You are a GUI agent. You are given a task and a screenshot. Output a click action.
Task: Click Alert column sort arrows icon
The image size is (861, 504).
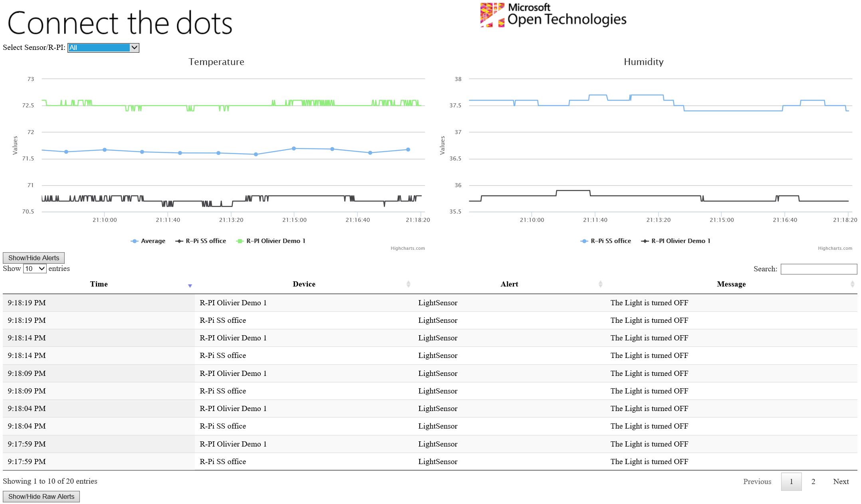600,284
